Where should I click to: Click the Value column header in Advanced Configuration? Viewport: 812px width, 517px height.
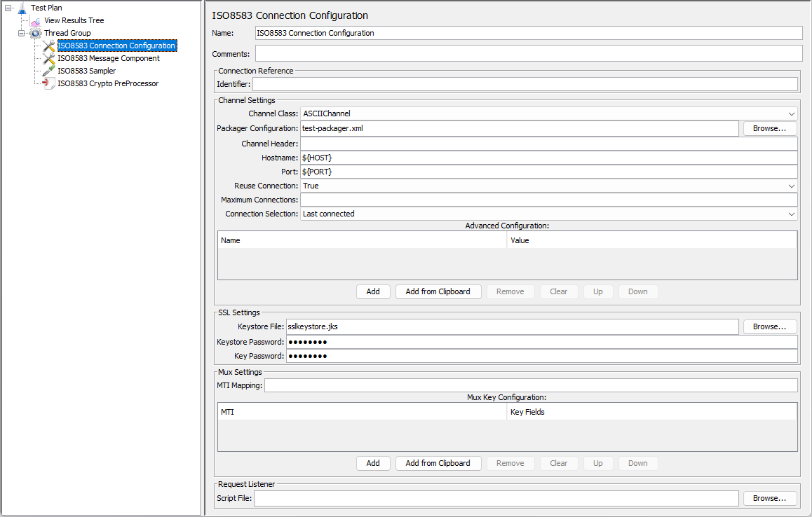[x=651, y=240]
